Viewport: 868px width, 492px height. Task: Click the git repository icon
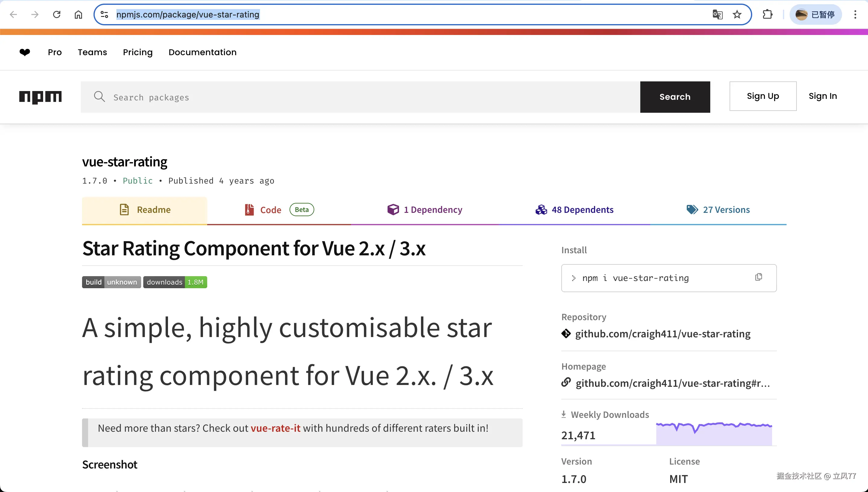(x=566, y=333)
